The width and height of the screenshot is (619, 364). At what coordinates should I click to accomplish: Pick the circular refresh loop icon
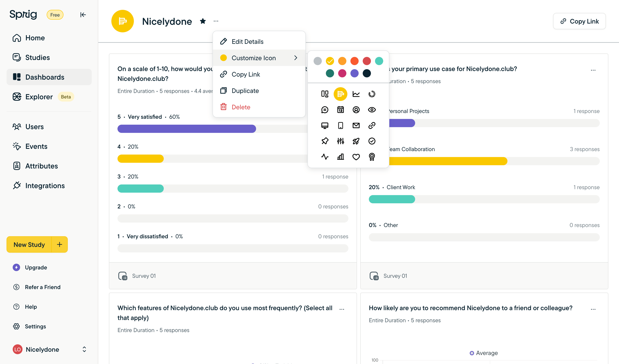pyautogui.click(x=372, y=94)
